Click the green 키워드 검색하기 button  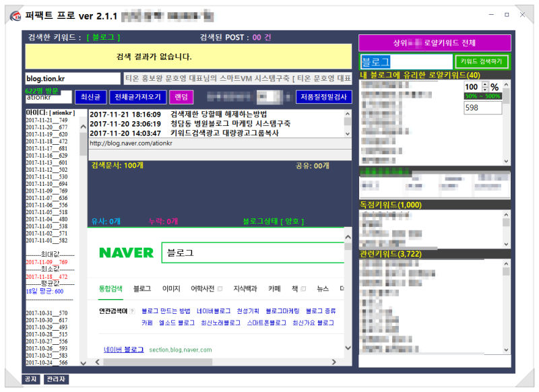(x=481, y=61)
